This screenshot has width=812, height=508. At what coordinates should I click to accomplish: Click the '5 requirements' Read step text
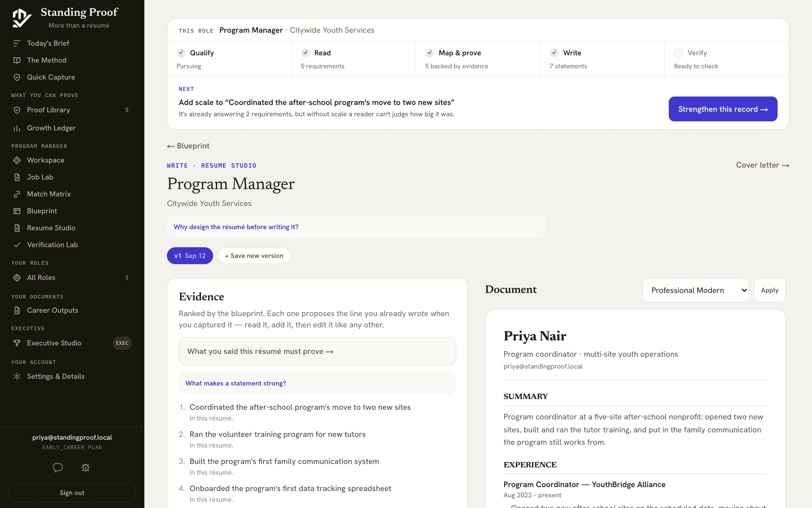click(x=323, y=66)
